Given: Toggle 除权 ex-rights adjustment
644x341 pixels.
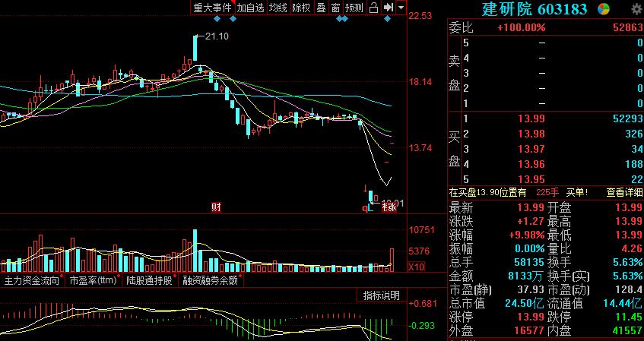Looking at the screenshot, I should (x=301, y=8).
